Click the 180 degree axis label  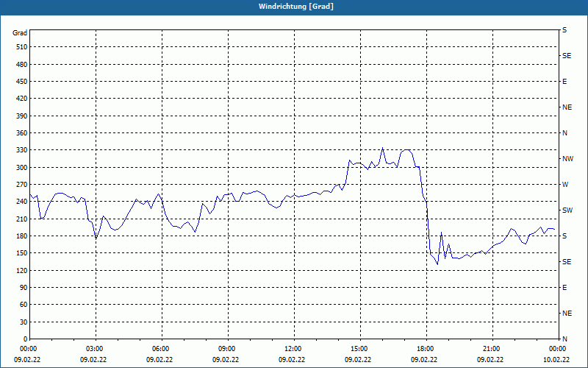pyautogui.click(x=22, y=236)
